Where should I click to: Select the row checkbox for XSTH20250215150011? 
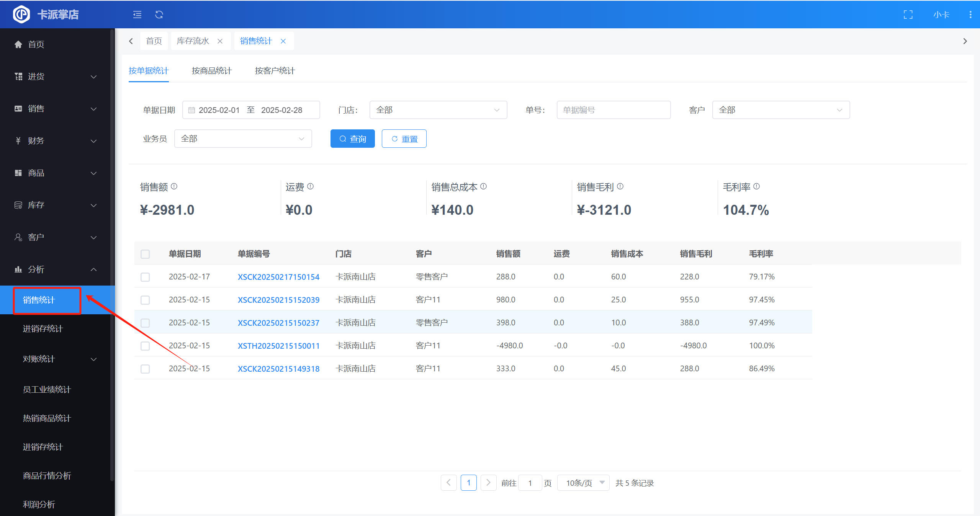pos(145,346)
